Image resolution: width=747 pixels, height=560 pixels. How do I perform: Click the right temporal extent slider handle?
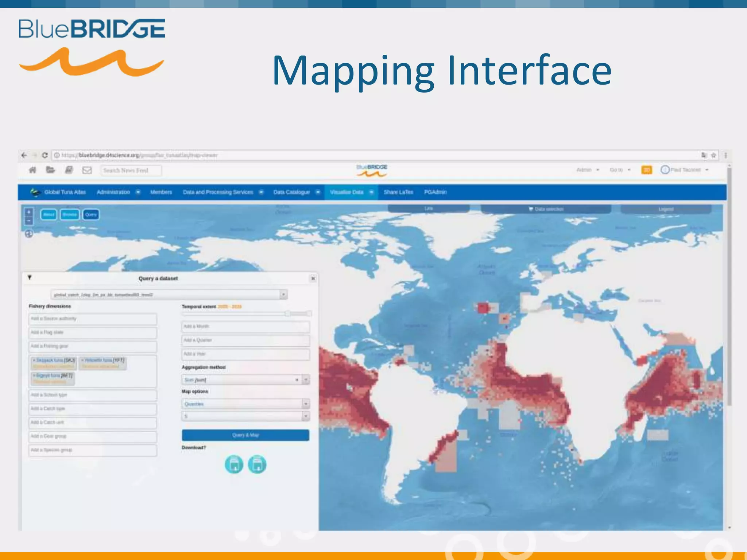(309, 314)
